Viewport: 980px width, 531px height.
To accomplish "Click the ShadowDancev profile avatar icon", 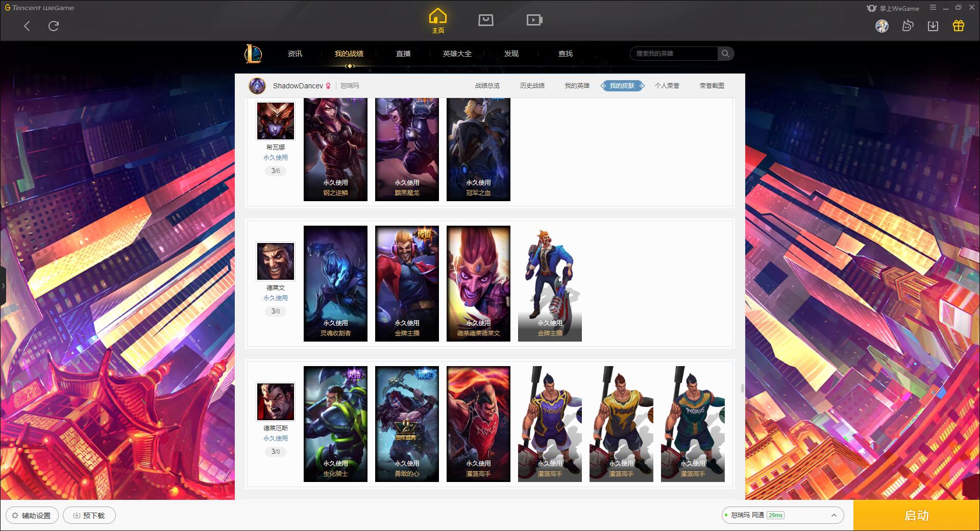I will pos(257,86).
